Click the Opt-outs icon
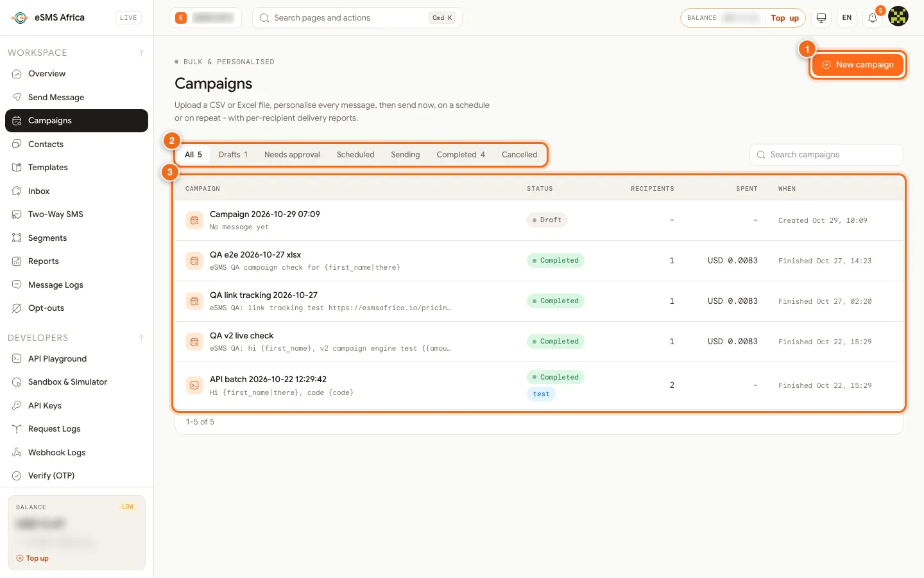924x578 pixels. pyautogui.click(x=17, y=308)
